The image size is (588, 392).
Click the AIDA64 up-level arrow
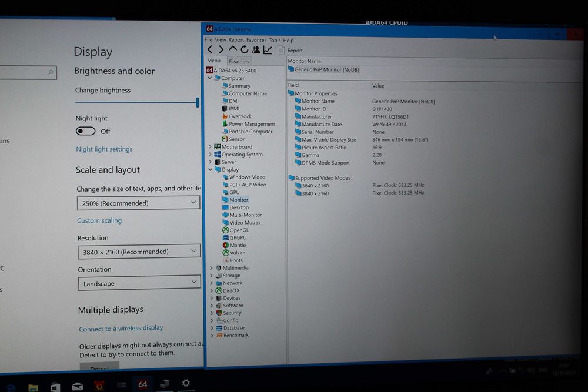tap(233, 49)
